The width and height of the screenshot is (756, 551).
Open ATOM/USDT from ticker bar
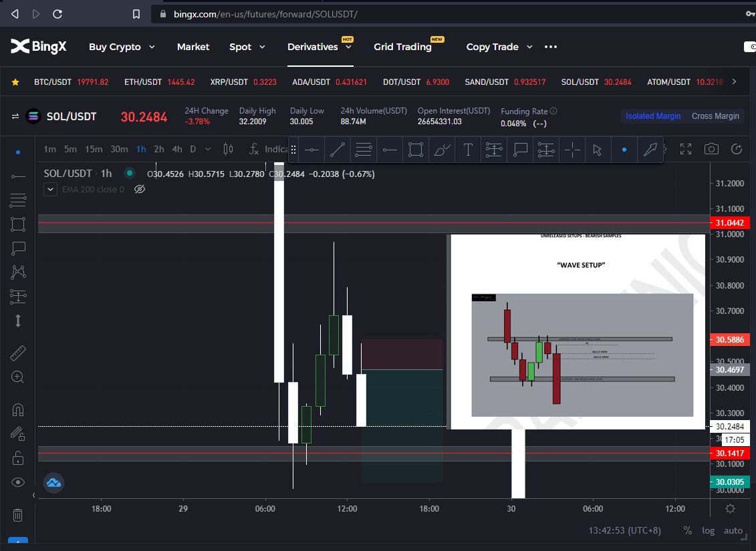(x=684, y=82)
